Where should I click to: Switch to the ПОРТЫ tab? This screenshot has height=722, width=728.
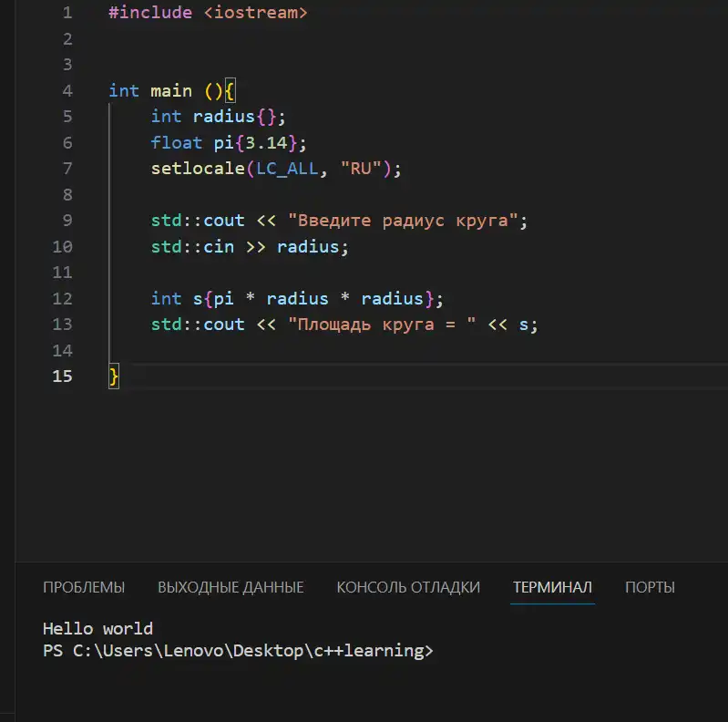click(x=650, y=587)
